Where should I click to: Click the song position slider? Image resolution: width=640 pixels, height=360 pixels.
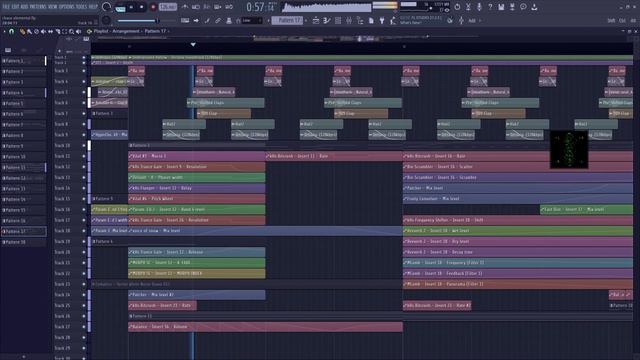pos(138,21)
